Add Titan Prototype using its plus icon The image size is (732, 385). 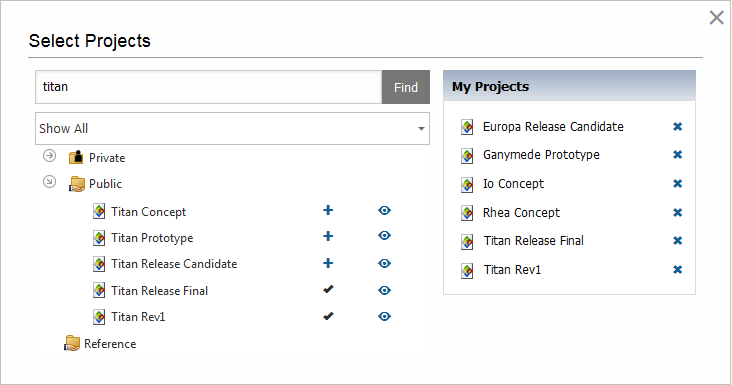coord(328,236)
